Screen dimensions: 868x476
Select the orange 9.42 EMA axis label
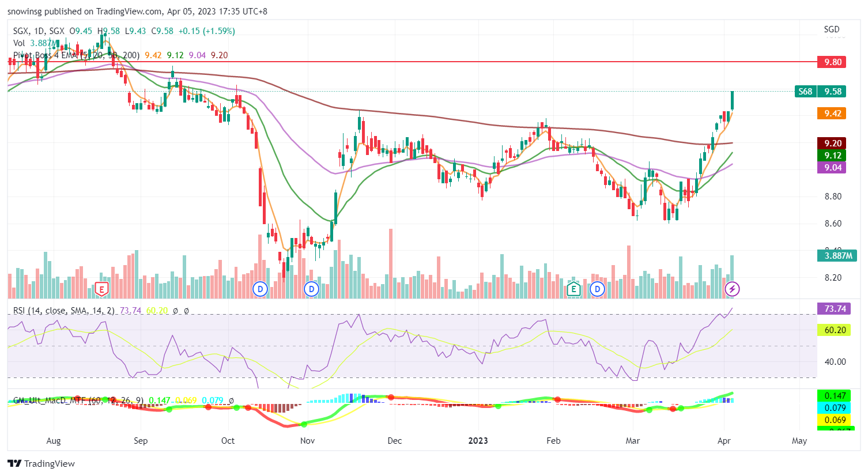click(832, 113)
